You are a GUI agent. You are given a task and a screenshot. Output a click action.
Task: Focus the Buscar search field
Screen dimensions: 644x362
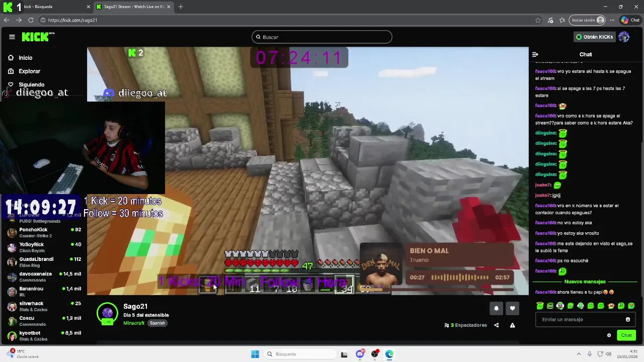click(322, 37)
